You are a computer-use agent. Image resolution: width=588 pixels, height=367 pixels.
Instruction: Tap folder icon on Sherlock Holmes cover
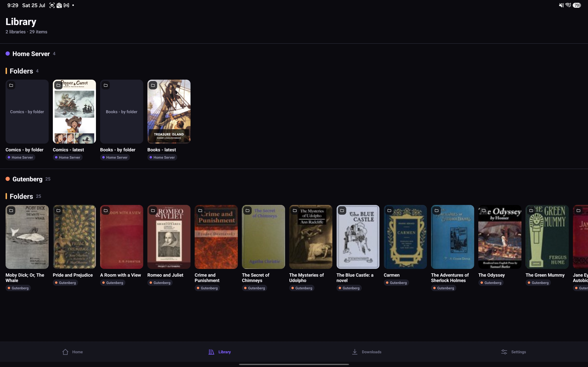coord(436,211)
